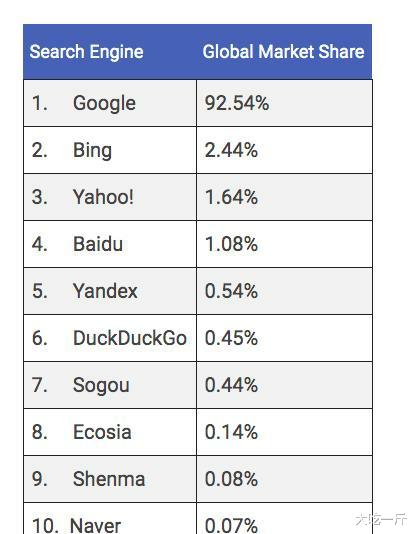Click the 0.45% value for DuckDuckGo
This screenshot has width=413, height=534.
pos(284,338)
